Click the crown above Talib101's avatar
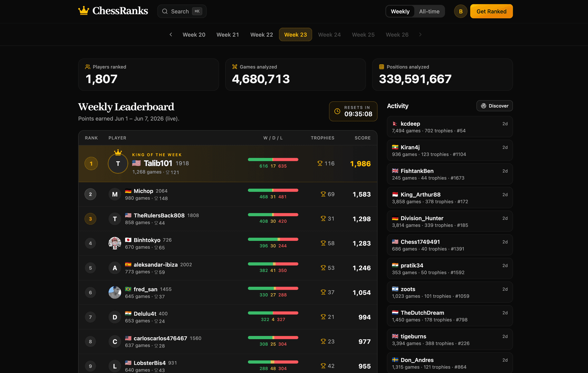The width and height of the screenshot is (588, 373). tap(118, 152)
